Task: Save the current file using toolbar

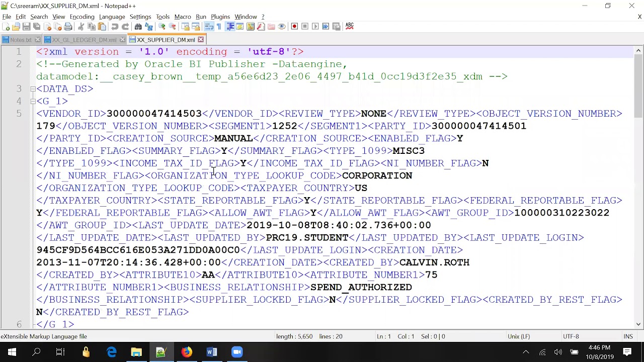Action: click(x=26, y=26)
